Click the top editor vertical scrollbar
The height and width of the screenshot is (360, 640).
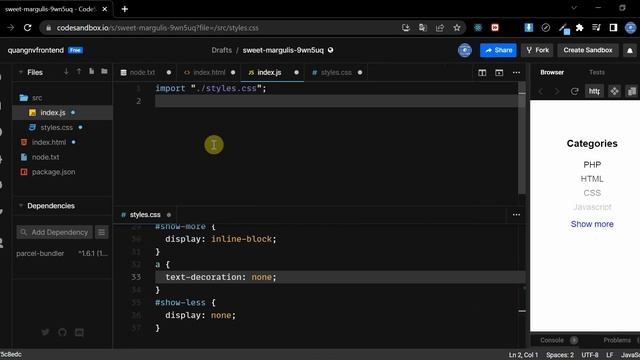pyautogui.click(x=522, y=139)
